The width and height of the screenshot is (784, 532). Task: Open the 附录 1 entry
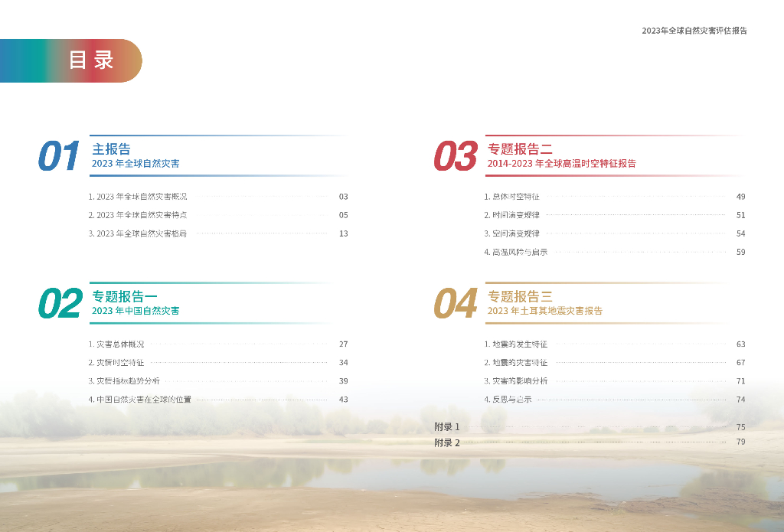(x=447, y=427)
